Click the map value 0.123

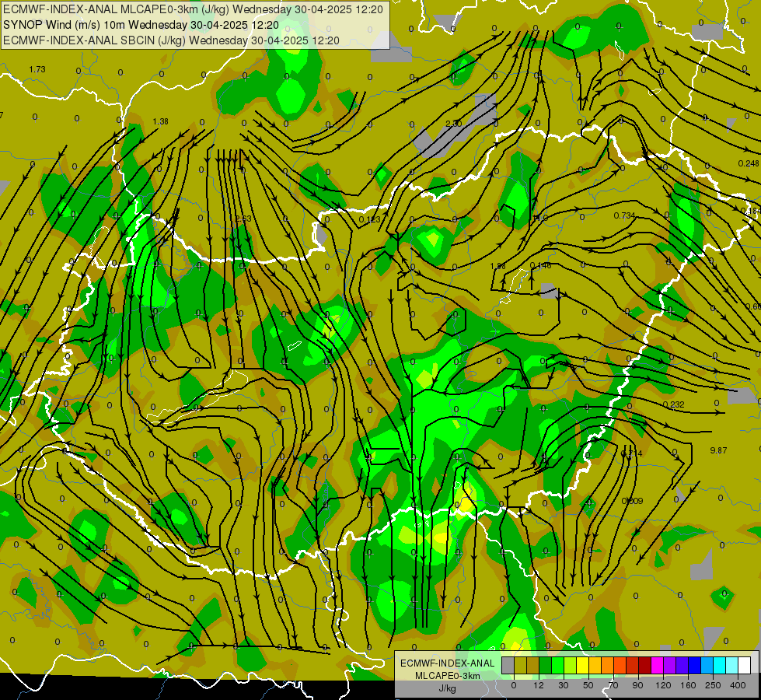click(x=370, y=219)
